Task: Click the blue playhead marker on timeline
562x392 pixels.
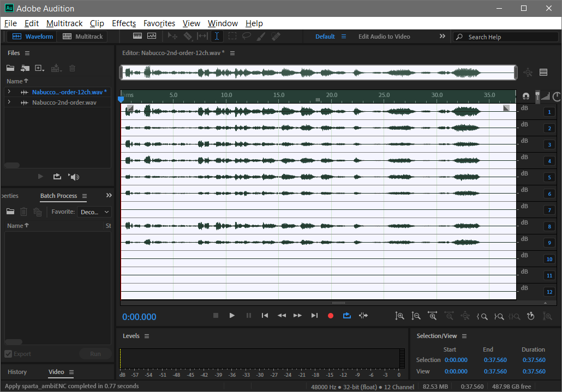Action: click(121, 99)
